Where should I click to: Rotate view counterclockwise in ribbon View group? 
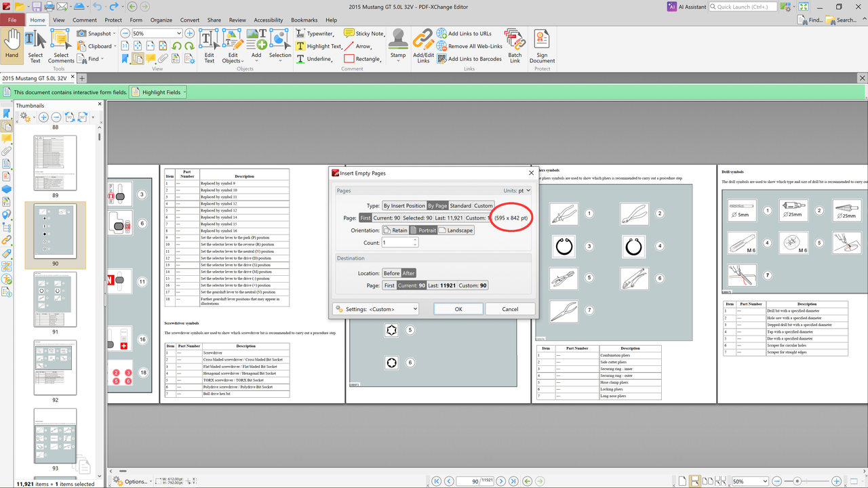[x=176, y=46]
